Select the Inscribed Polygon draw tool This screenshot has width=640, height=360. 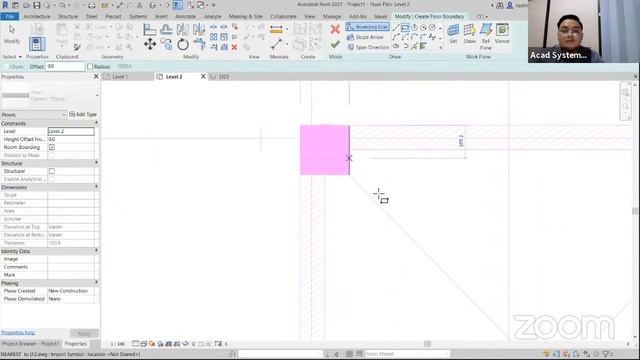coord(414,28)
